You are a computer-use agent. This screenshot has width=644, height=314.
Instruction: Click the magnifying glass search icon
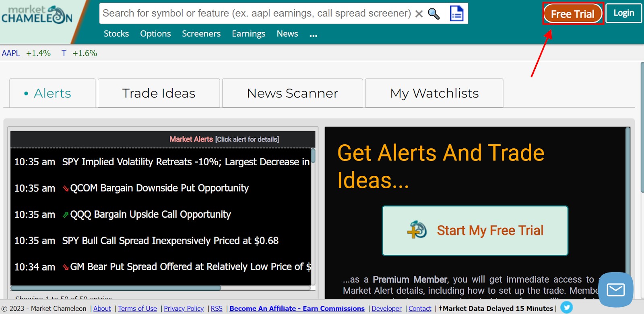pyautogui.click(x=433, y=14)
